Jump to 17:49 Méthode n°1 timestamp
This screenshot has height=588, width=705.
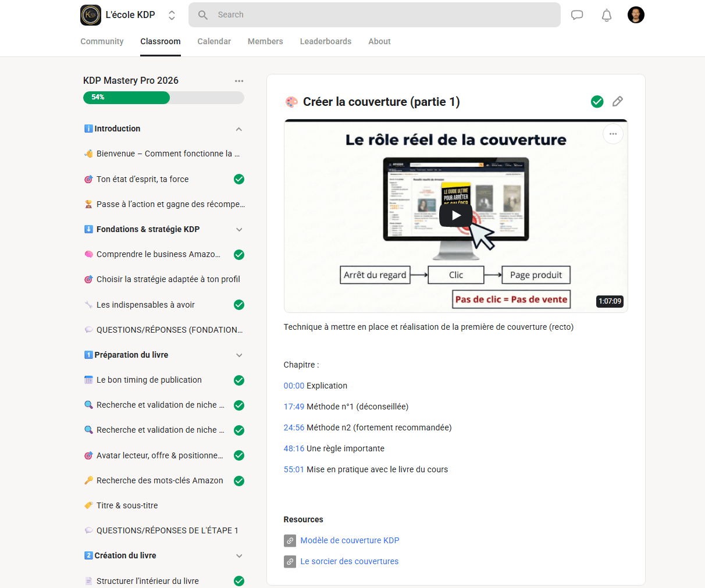click(294, 407)
